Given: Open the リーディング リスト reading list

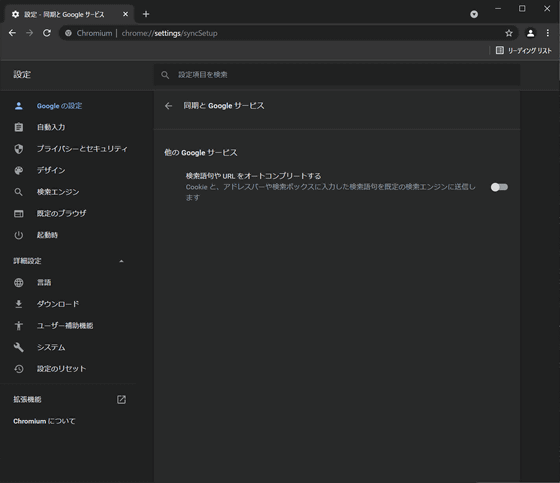Looking at the screenshot, I should click(524, 51).
